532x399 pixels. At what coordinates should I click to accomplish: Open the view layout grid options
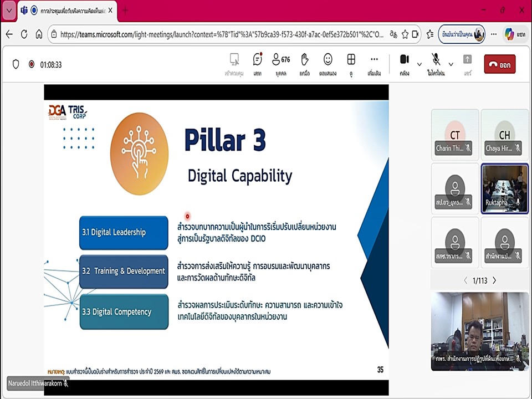(351, 63)
